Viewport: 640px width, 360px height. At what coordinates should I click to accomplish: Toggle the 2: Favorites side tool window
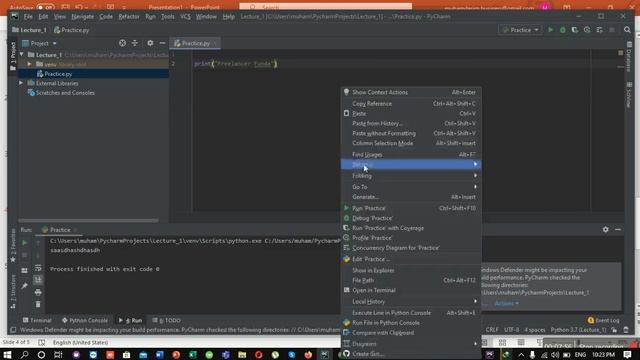pos(13,245)
